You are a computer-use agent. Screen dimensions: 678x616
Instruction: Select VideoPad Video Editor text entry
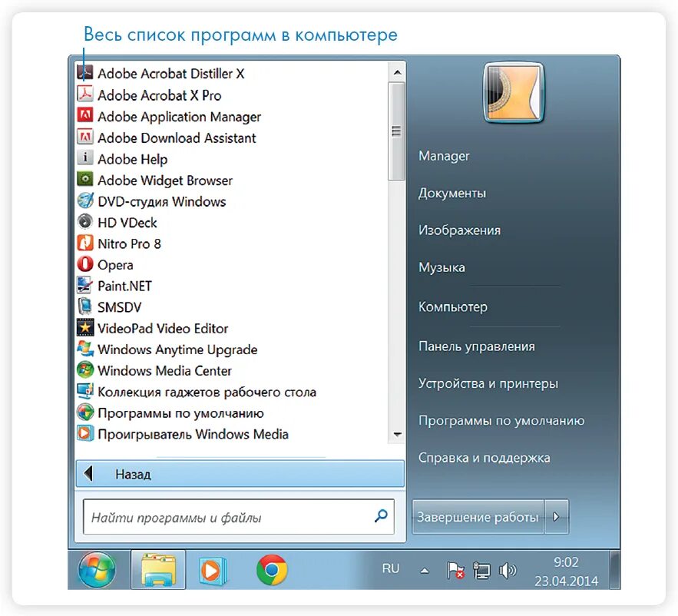pos(163,328)
